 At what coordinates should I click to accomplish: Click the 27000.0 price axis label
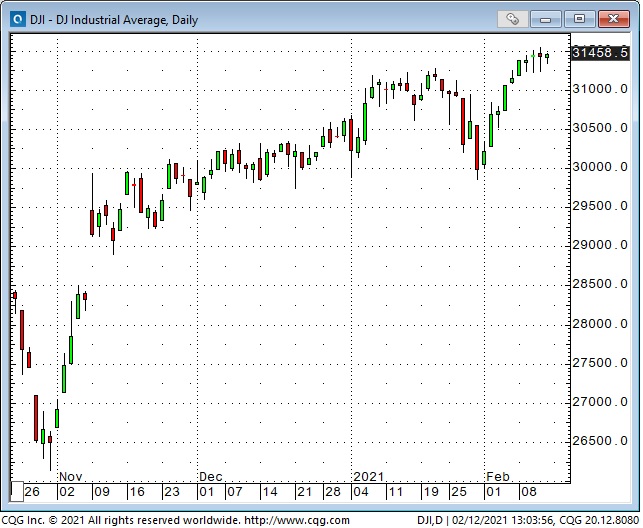pos(600,402)
